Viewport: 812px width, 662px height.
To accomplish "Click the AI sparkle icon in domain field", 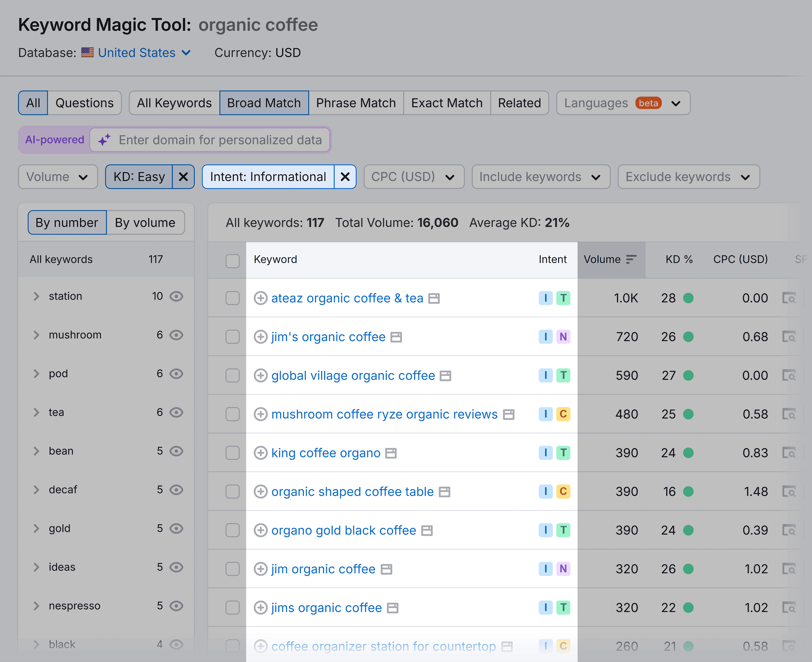I will pyautogui.click(x=104, y=140).
